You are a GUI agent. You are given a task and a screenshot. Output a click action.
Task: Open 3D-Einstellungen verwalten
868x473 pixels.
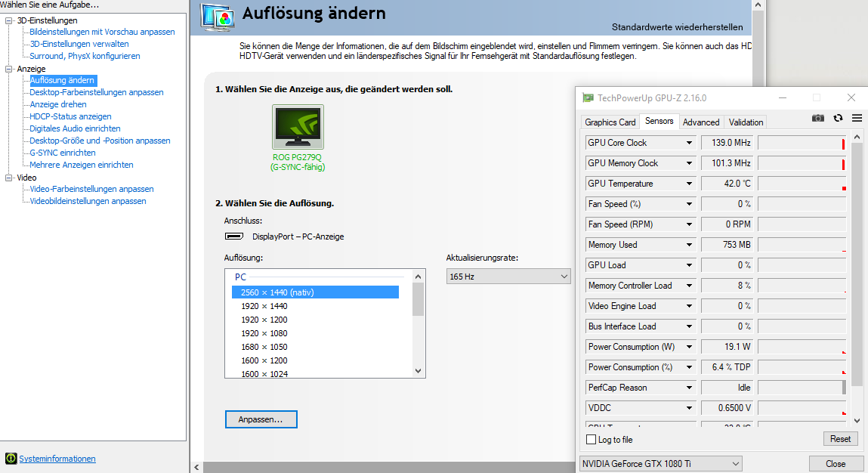point(79,45)
